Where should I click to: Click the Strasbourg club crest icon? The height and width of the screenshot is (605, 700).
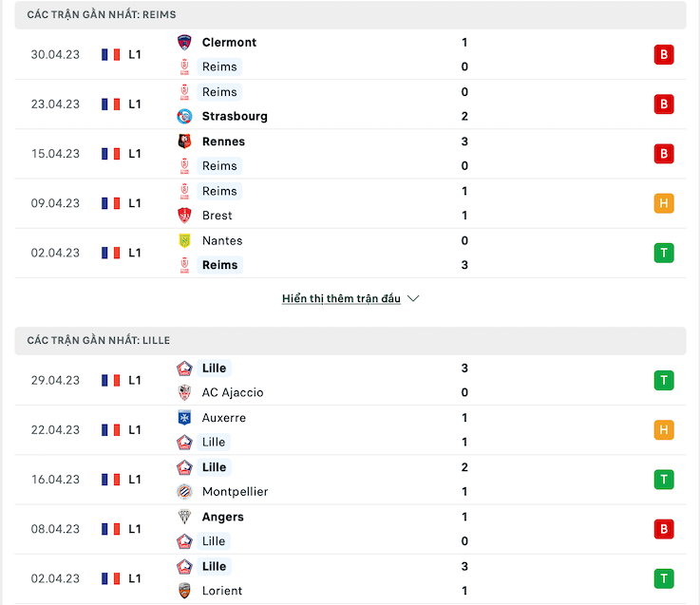(x=184, y=116)
